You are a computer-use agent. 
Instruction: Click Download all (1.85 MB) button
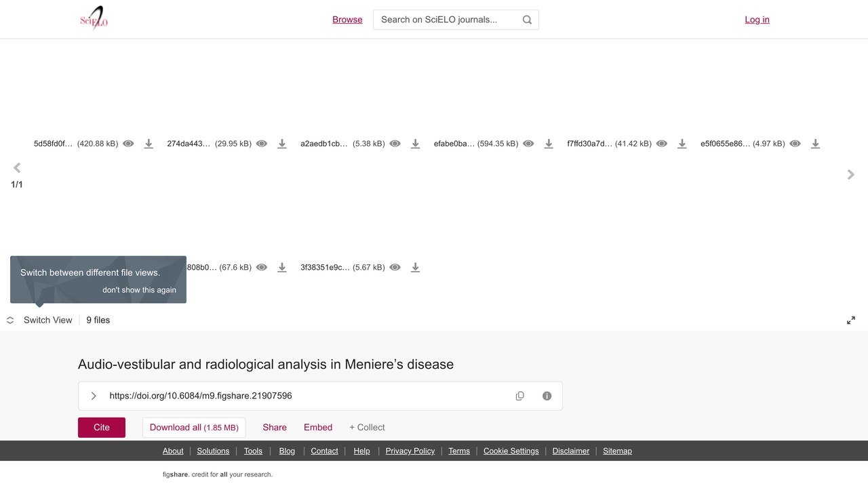click(x=194, y=428)
